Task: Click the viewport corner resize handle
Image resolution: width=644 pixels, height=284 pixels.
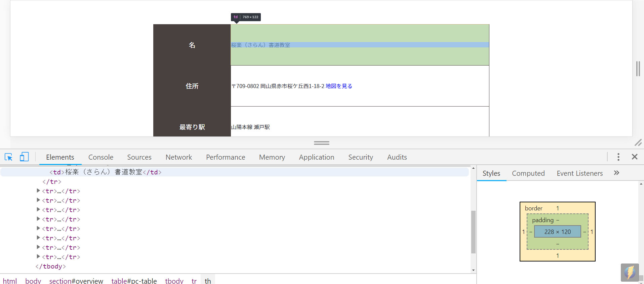Action: pyautogui.click(x=638, y=143)
